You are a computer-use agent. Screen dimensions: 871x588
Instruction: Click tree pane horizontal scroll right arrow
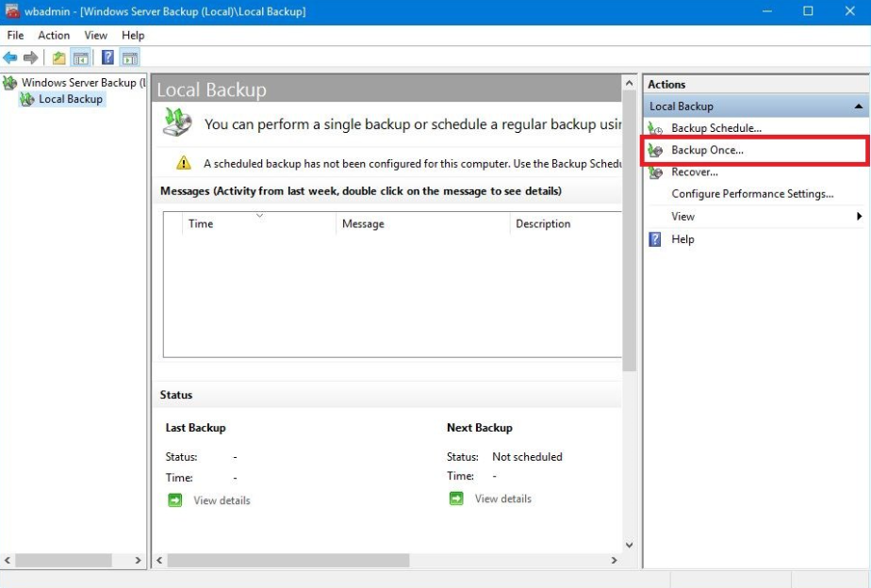point(139,561)
